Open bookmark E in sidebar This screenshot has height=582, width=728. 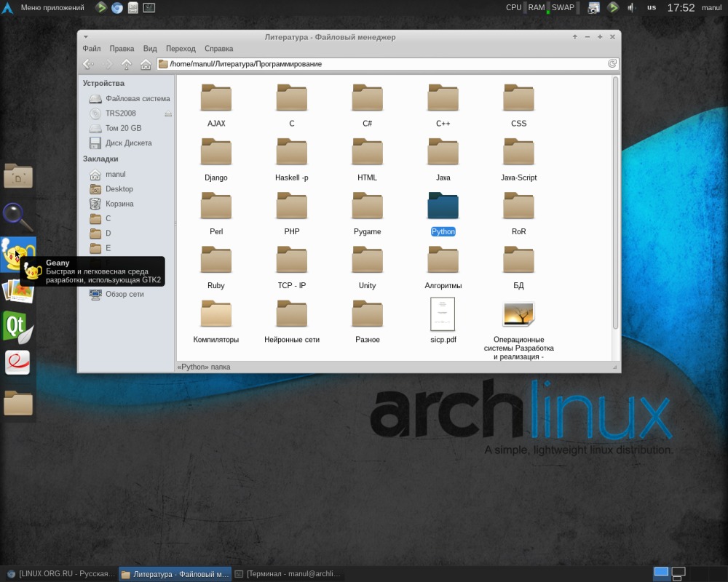tap(100, 248)
